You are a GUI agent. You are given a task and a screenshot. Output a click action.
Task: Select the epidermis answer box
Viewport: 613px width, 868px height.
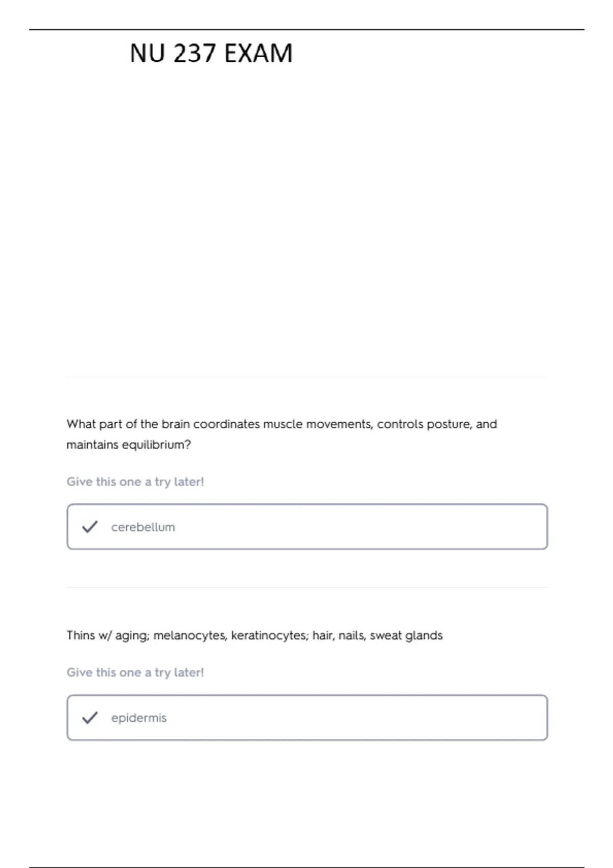pyautogui.click(x=307, y=717)
